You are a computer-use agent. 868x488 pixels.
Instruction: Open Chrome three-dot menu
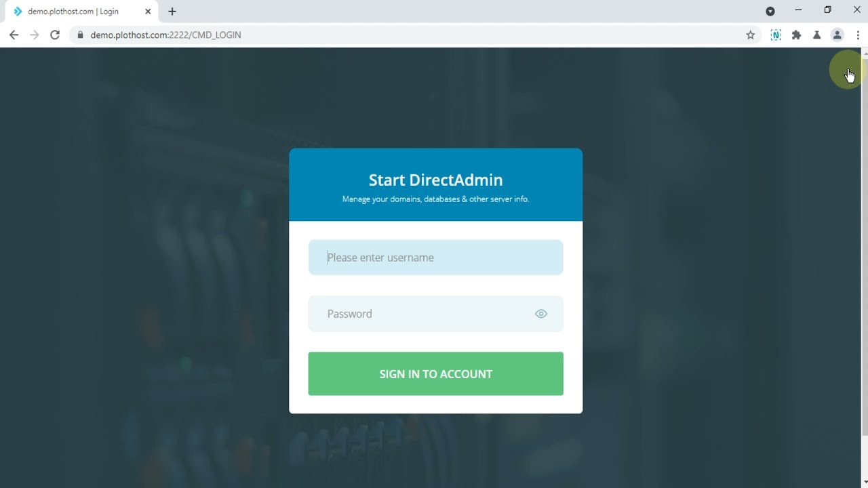tap(857, 35)
